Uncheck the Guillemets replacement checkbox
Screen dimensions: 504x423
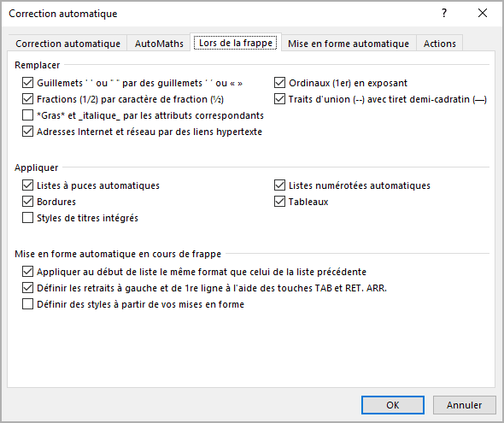click(27, 83)
